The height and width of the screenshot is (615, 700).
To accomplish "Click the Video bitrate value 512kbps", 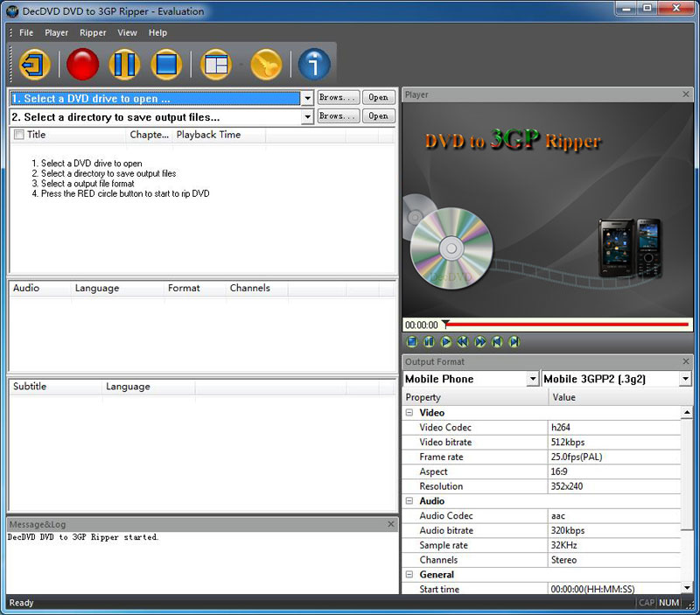I will (x=614, y=443).
